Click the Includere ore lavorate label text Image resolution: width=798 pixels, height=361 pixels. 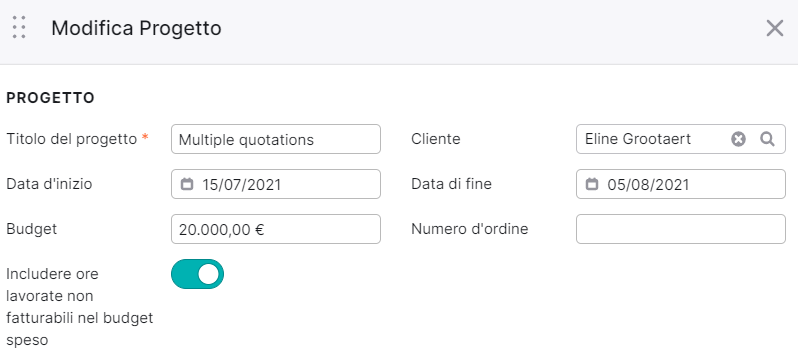click(79, 307)
